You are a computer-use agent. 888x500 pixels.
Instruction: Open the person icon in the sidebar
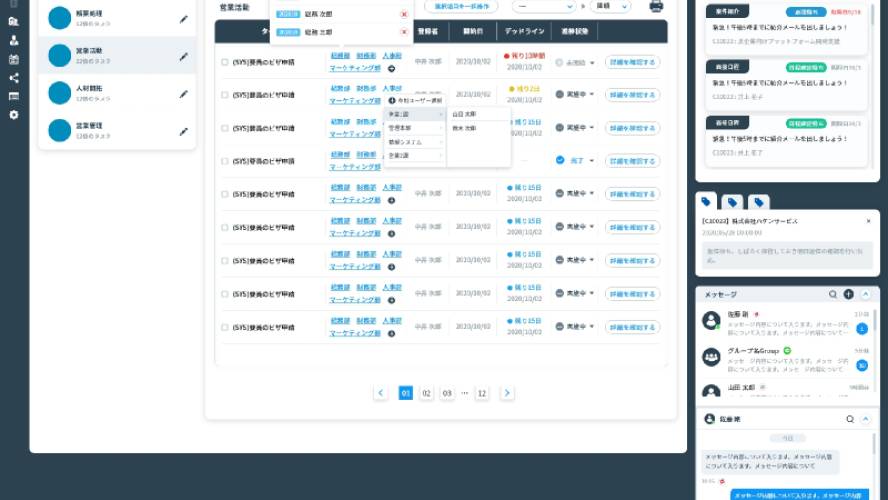[14, 40]
